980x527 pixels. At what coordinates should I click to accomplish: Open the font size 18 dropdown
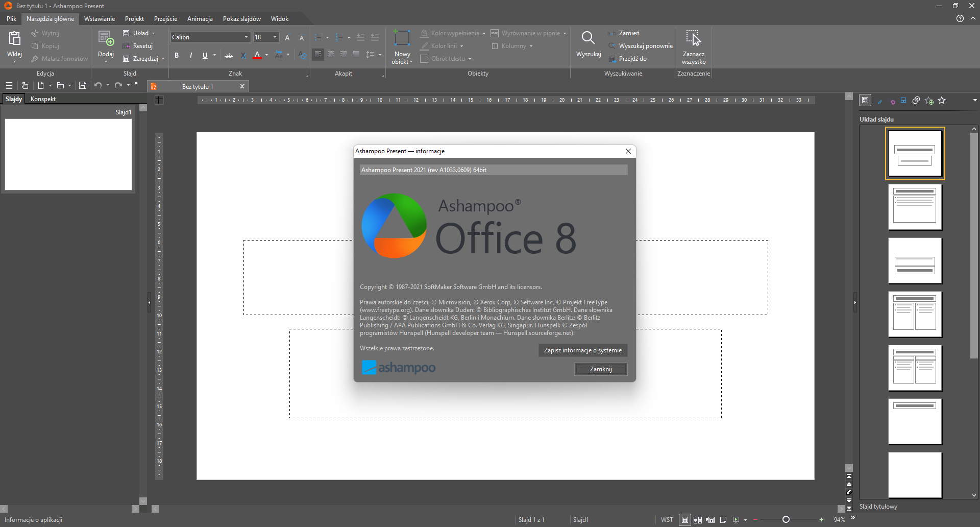pyautogui.click(x=275, y=37)
